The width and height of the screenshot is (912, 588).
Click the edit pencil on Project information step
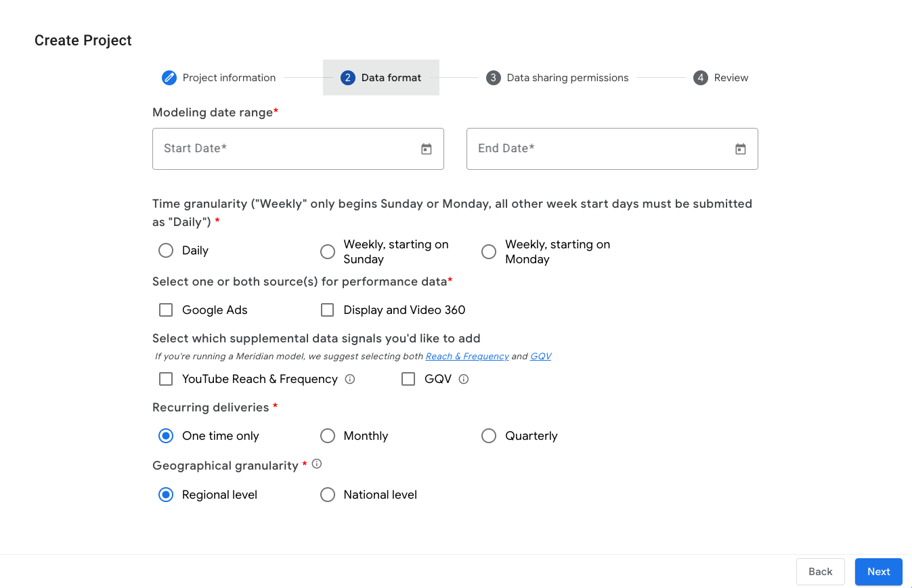(169, 77)
